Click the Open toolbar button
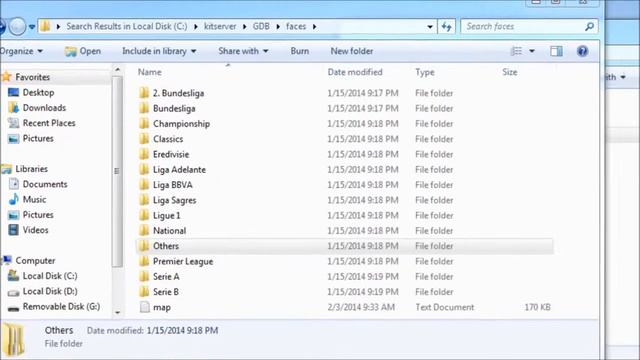This screenshot has height=360, width=640. click(83, 51)
